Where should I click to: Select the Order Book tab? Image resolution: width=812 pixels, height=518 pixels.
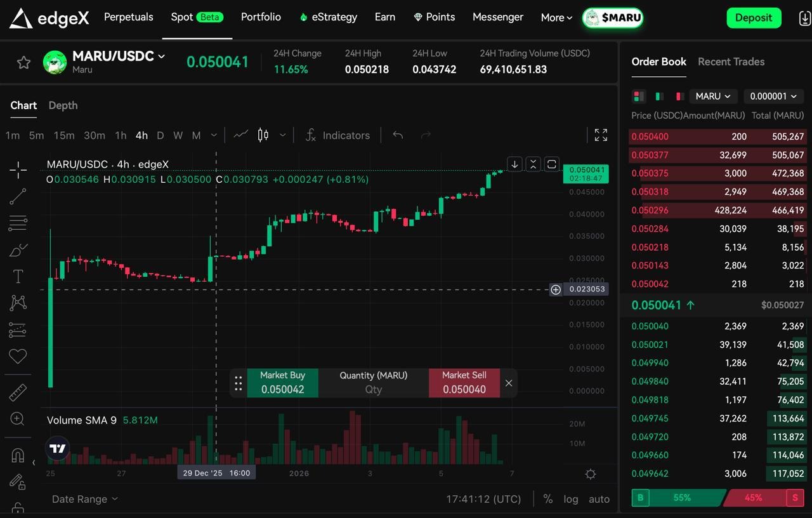pyautogui.click(x=658, y=62)
